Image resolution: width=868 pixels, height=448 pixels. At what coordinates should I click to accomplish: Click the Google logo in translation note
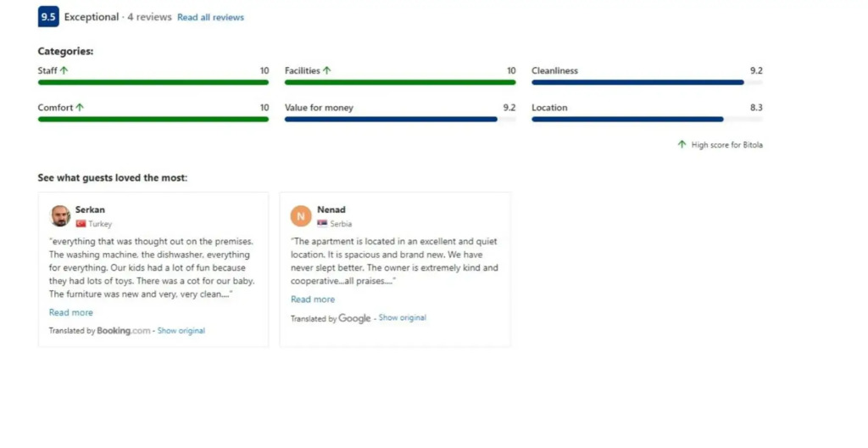[355, 319]
